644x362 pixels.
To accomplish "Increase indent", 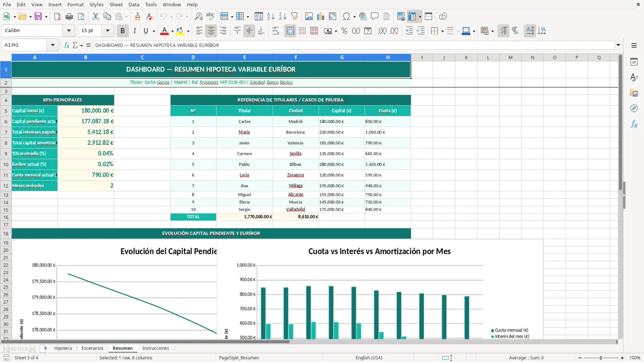I will (x=409, y=31).
